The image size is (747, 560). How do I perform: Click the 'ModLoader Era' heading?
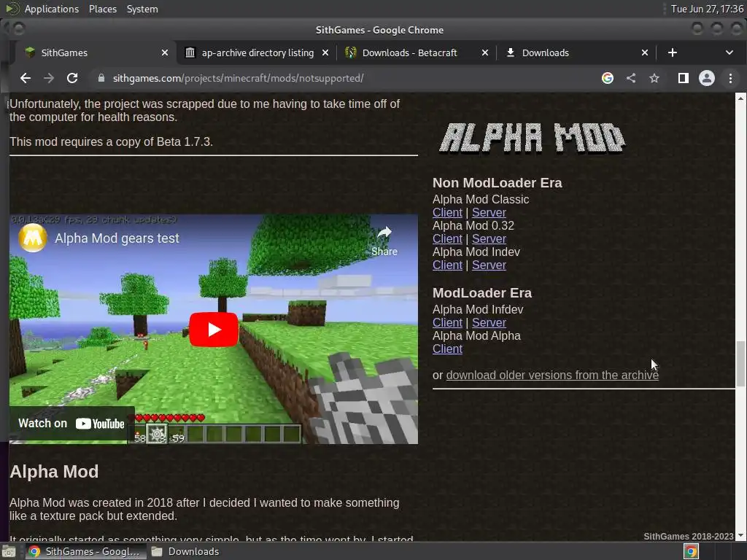click(x=482, y=293)
